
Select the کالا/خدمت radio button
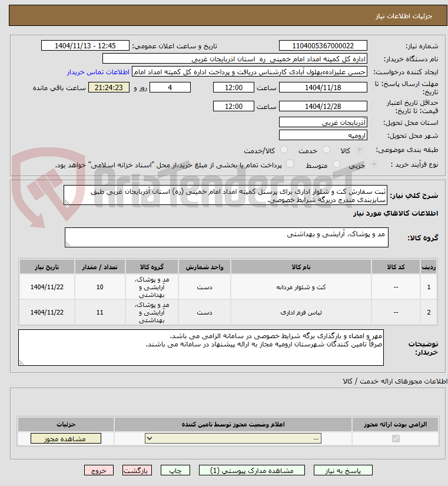click(284, 150)
